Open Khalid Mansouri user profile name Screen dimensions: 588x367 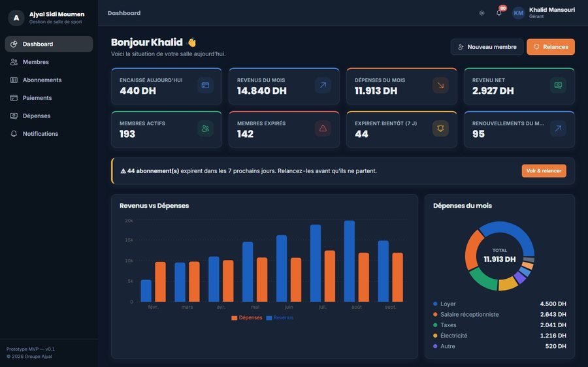click(551, 10)
